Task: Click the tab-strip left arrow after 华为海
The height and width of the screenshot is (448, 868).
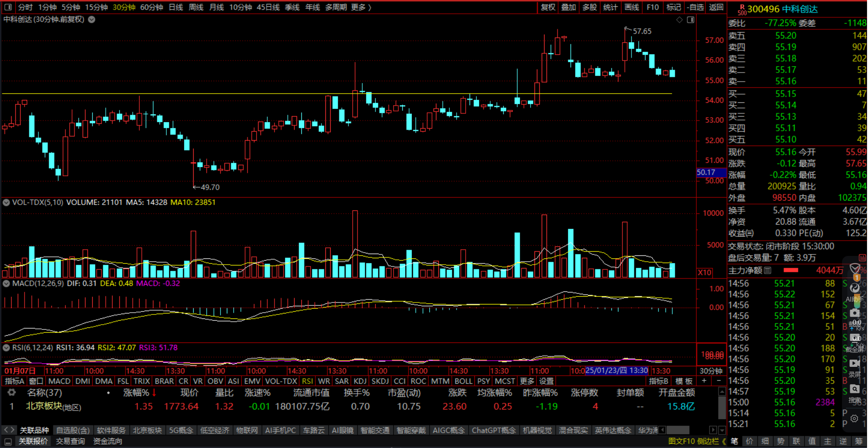Action: click(x=662, y=430)
